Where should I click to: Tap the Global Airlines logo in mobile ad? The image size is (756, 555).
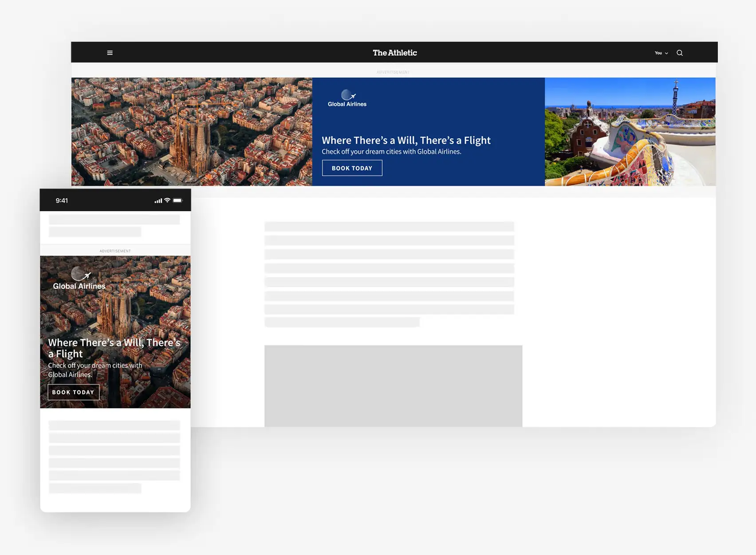point(79,279)
